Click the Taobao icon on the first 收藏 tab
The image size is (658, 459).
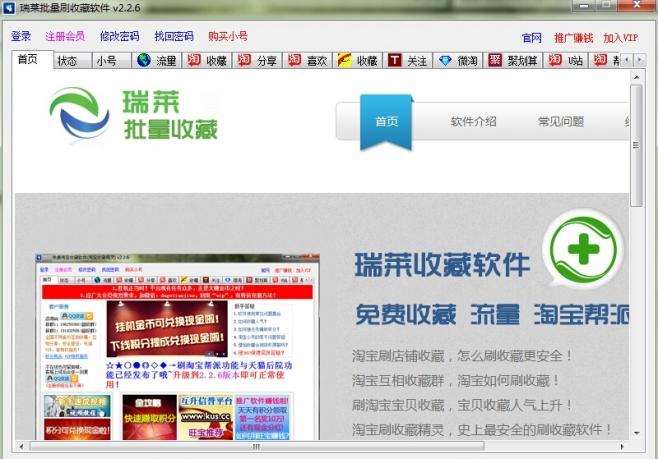pyautogui.click(x=193, y=60)
